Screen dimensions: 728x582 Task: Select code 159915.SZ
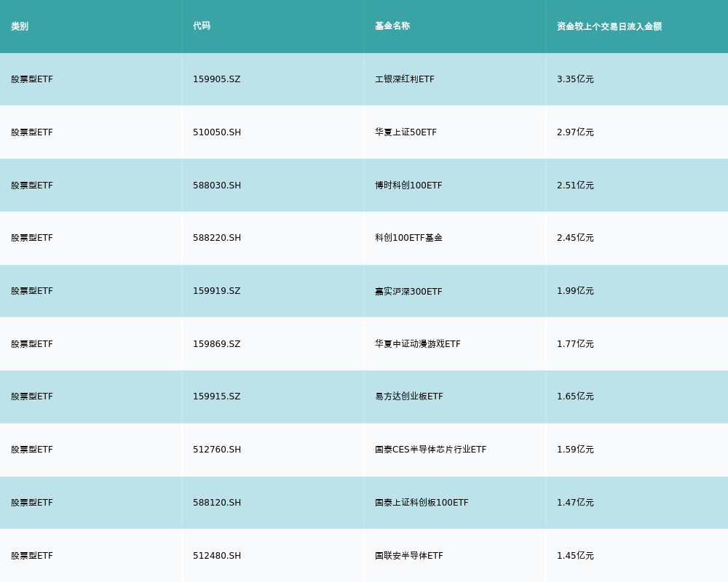[217, 396]
